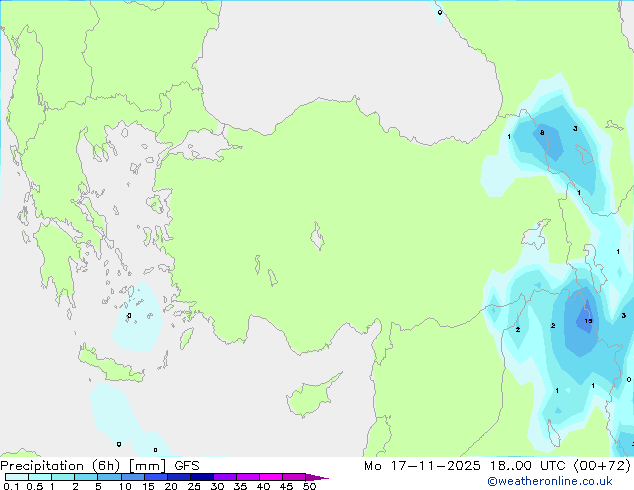Click the above-50 arrow tip of legend
Image resolution: width=634 pixels, height=490 pixels.
click(317, 477)
